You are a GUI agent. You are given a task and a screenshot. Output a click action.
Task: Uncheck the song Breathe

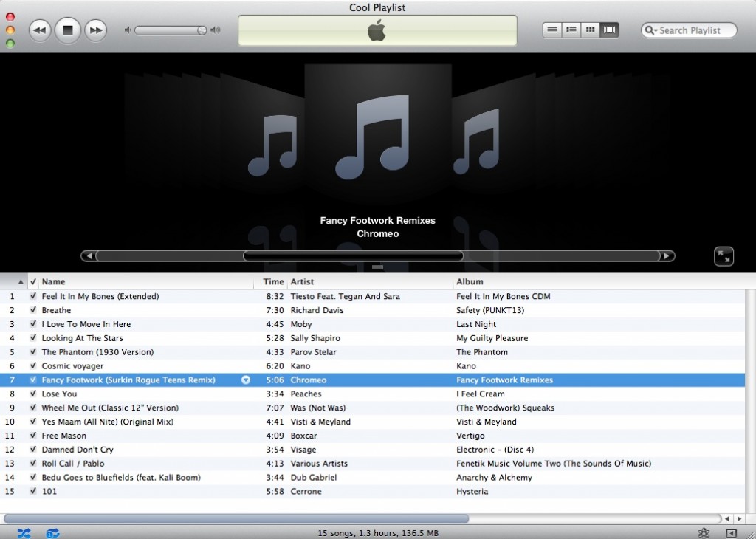point(32,310)
